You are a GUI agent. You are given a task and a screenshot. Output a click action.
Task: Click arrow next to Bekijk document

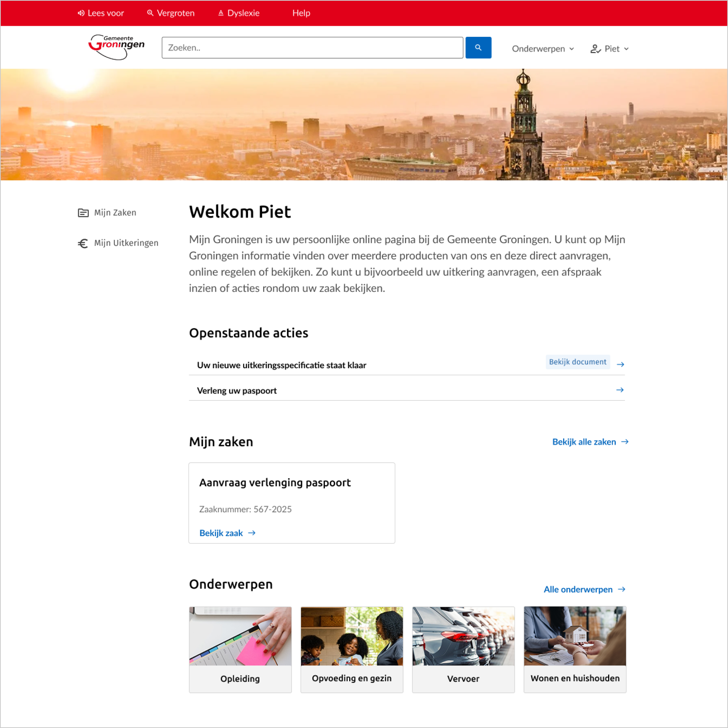620,364
